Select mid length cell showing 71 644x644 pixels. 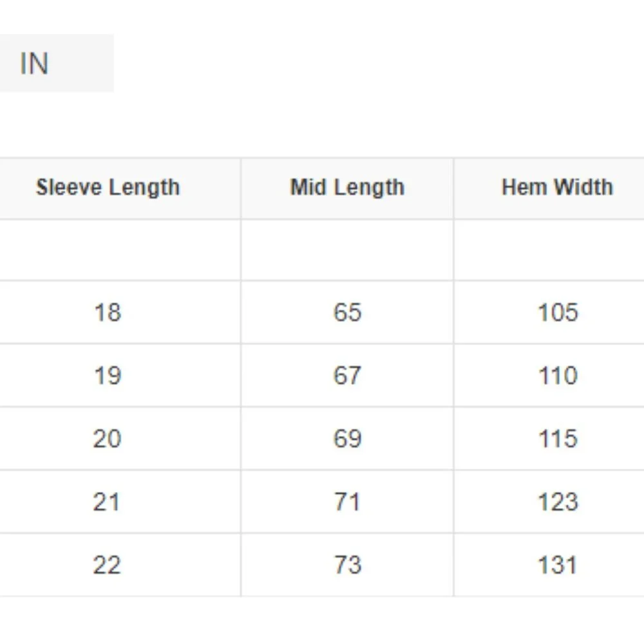pos(347,502)
